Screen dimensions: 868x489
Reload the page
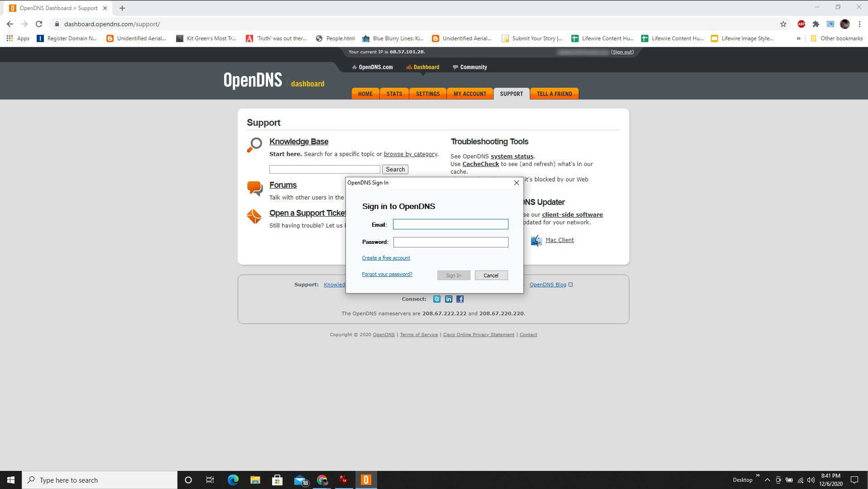(39, 24)
